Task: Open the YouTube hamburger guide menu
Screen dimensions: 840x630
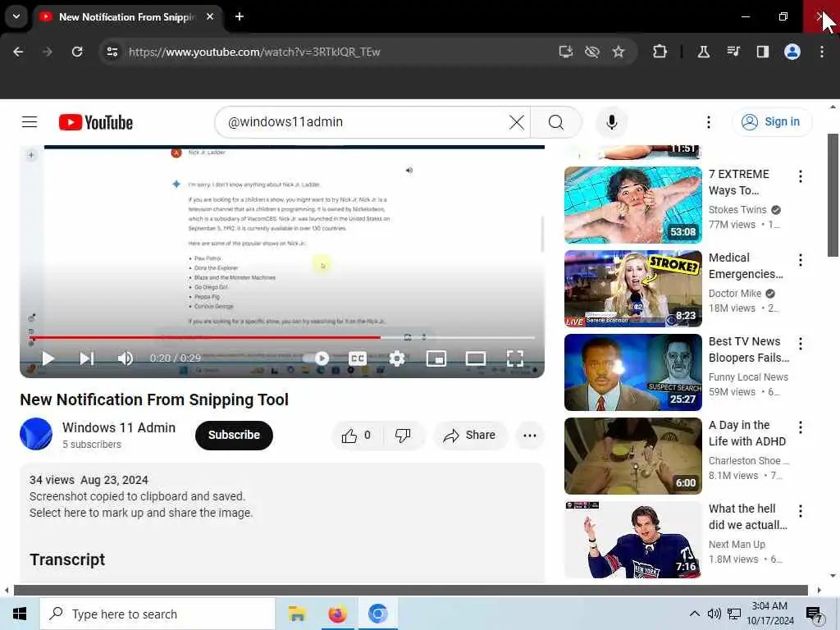Action: click(x=30, y=122)
